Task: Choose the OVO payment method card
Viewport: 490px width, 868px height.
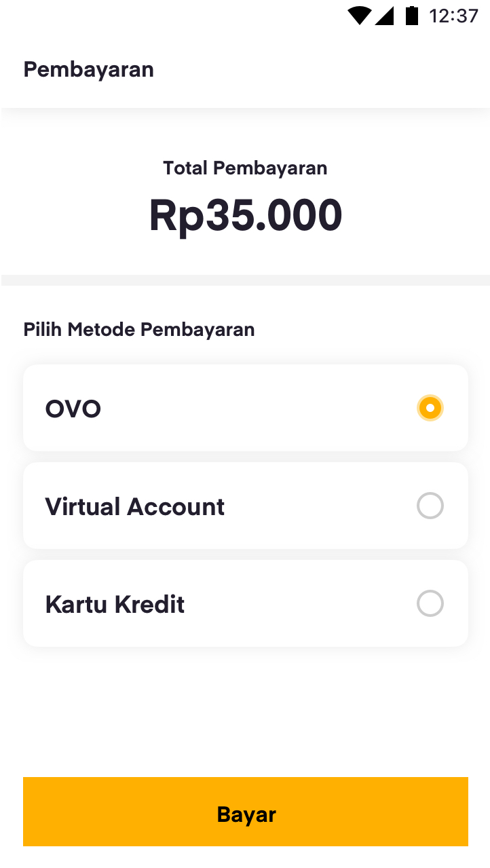Action: coord(245,408)
